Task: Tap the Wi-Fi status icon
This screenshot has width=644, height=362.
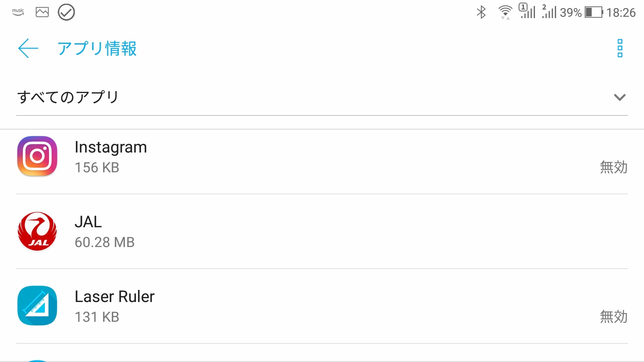Action: [x=505, y=12]
